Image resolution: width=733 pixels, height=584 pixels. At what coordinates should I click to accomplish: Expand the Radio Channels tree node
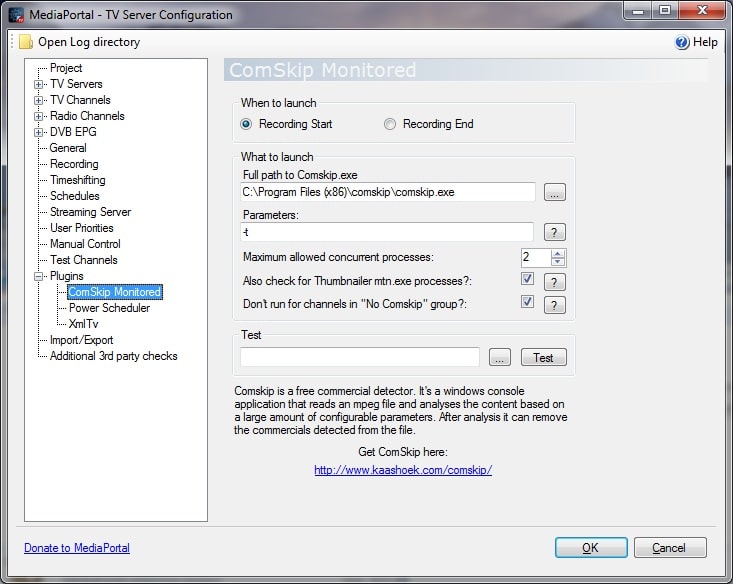[38, 116]
